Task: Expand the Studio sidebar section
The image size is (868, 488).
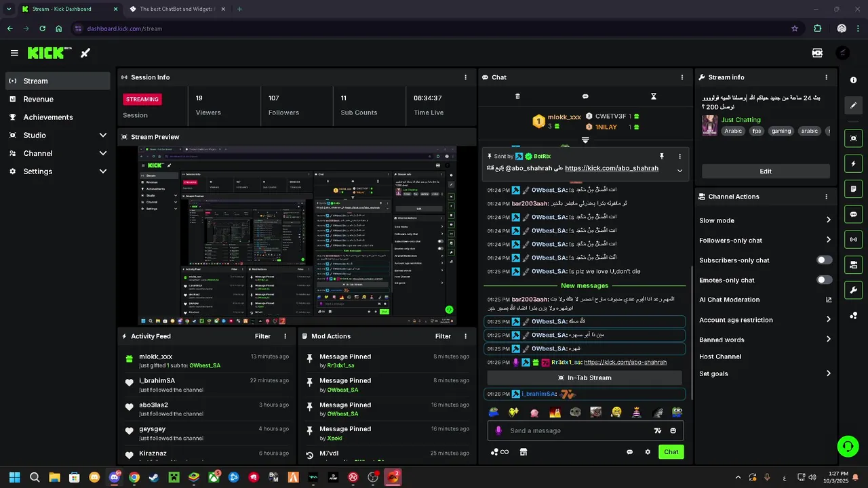Action: coord(103,135)
